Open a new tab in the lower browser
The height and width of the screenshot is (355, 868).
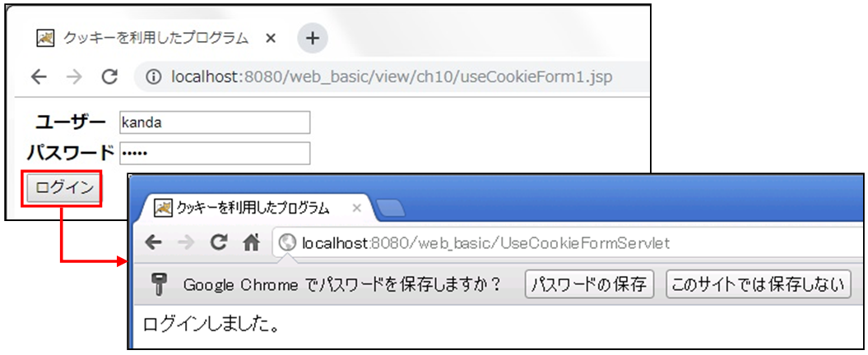[x=391, y=208]
